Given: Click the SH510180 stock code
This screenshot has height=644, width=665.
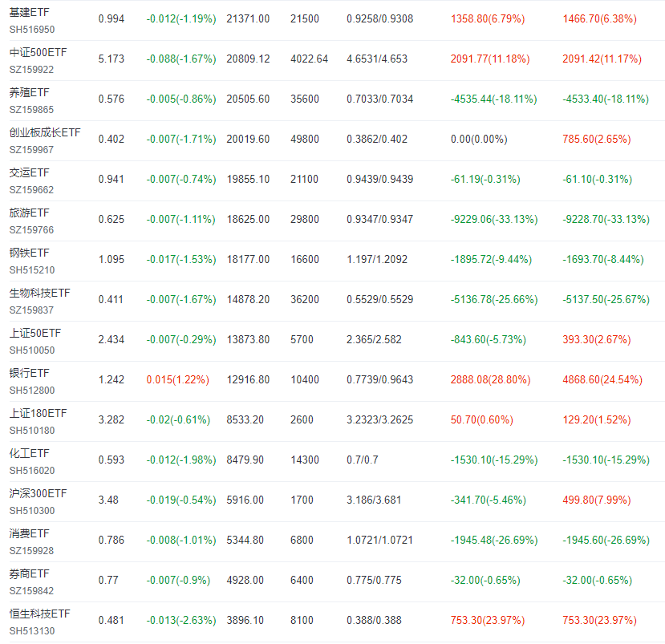Looking at the screenshot, I should (x=32, y=431).
